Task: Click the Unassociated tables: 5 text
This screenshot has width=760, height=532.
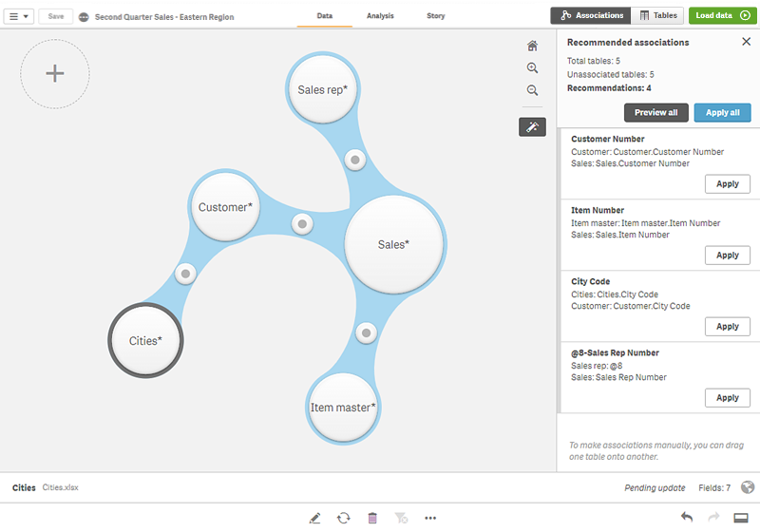Action: coord(610,75)
